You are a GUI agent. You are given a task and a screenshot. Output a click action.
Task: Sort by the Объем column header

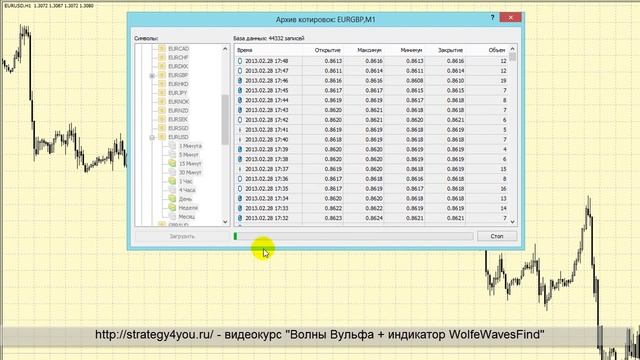(487, 50)
